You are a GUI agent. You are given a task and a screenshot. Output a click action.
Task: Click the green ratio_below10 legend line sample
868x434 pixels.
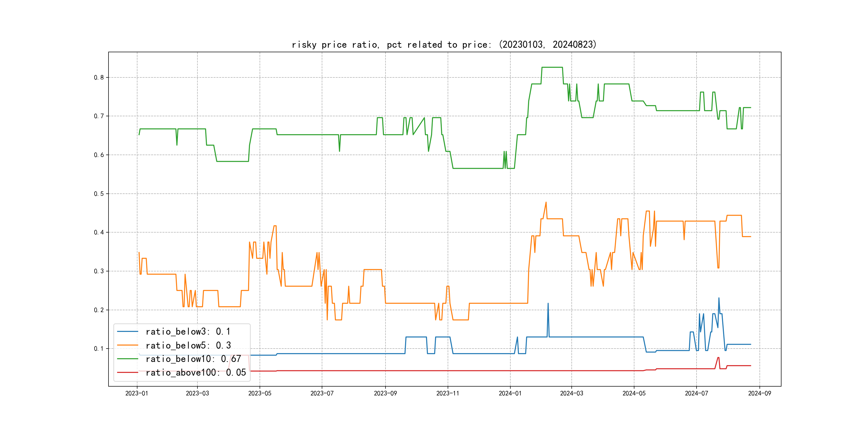pos(127,359)
